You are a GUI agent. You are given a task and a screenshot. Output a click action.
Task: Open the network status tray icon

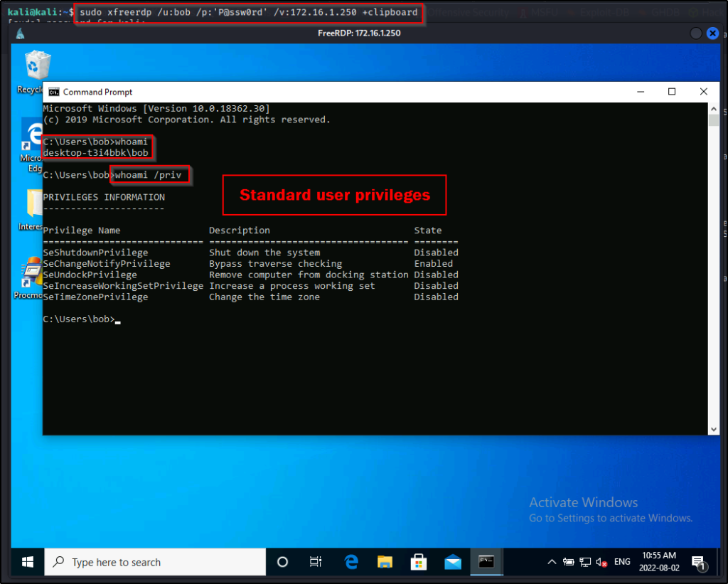584,562
